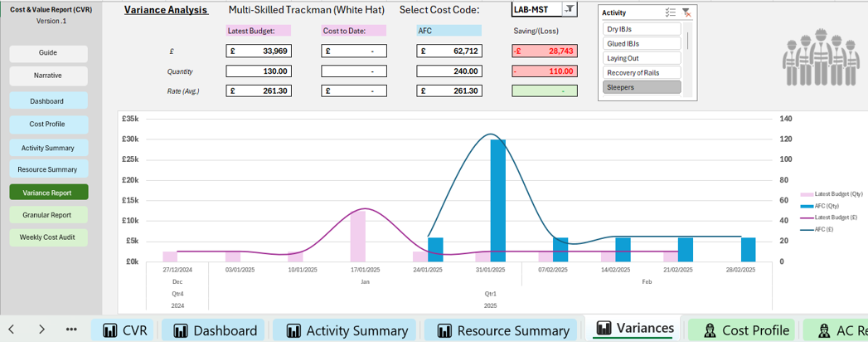Click the Latest Budget (Qty) legend swatch
This screenshot has width=868, height=342.
807,194
